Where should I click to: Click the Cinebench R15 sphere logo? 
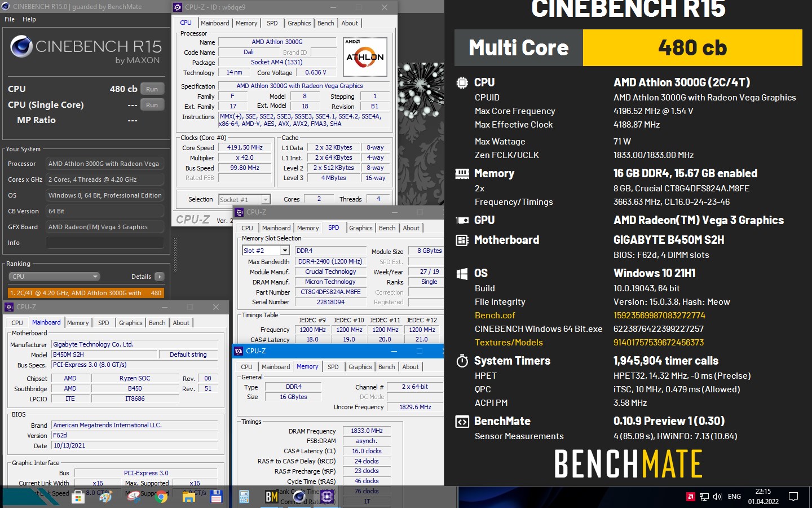(21, 46)
